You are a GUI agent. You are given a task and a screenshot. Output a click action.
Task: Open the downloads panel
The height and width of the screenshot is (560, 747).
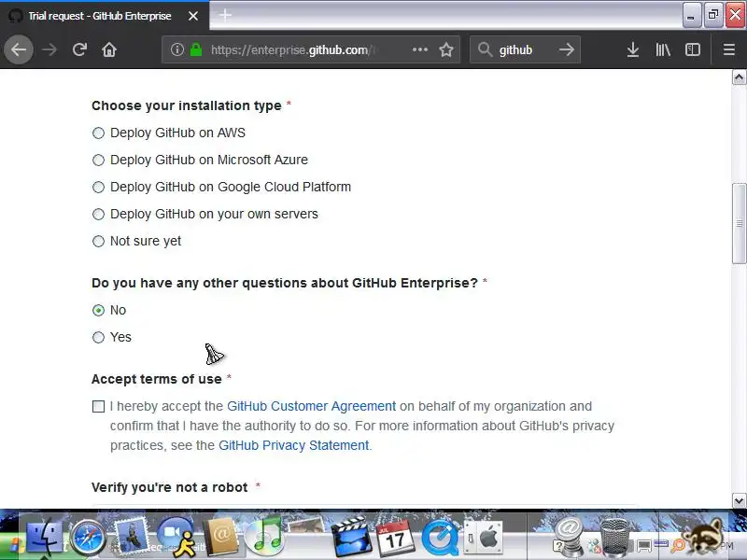[633, 49]
